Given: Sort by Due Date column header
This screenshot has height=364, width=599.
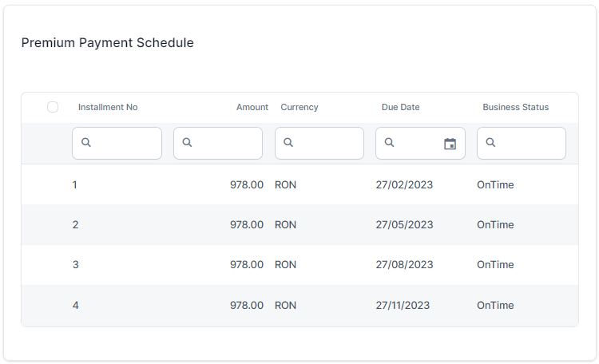Looking at the screenshot, I should (x=400, y=107).
